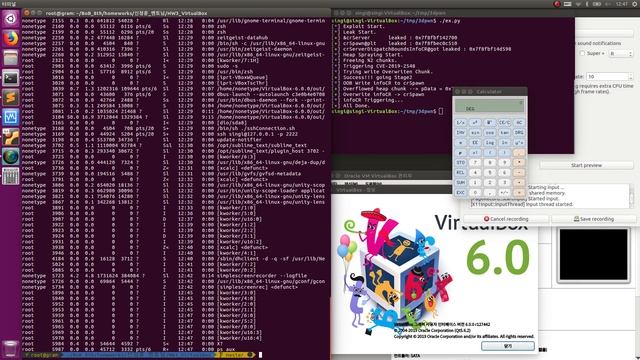The width and height of the screenshot is (640, 360).
Task: Show the calendar from clock 12:47
Action: point(622,4)
